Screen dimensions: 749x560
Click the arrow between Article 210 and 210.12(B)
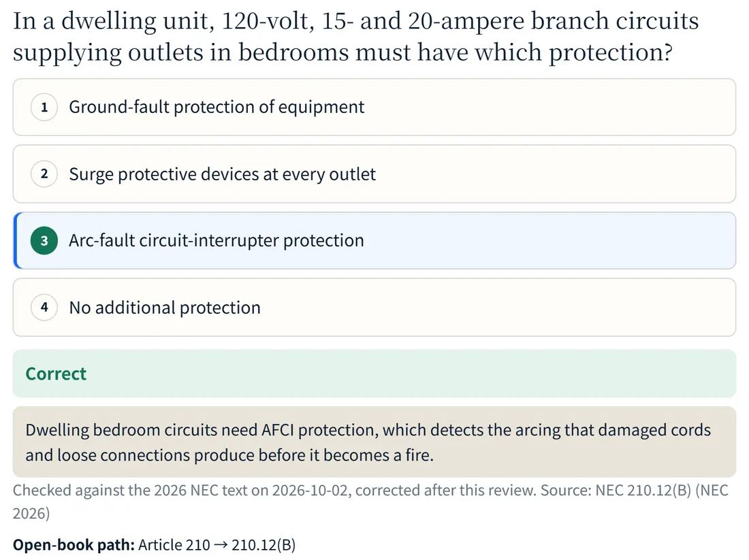click(221, 545)
